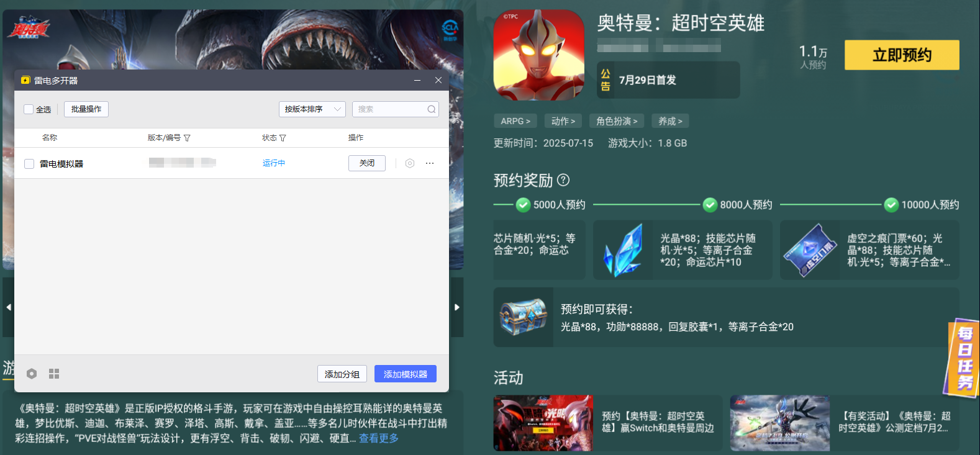
Task: Click the 立即预约 button
Action: (x=902, y=55)
